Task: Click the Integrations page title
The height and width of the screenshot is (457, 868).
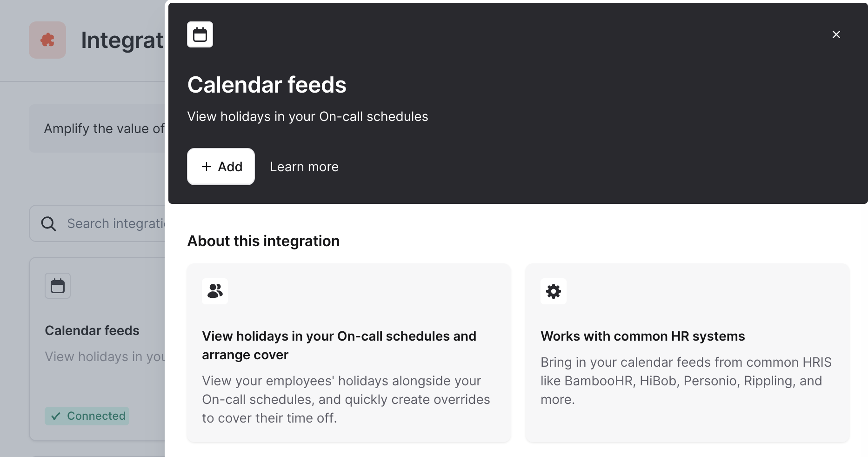Action: (x=122, y=40)
